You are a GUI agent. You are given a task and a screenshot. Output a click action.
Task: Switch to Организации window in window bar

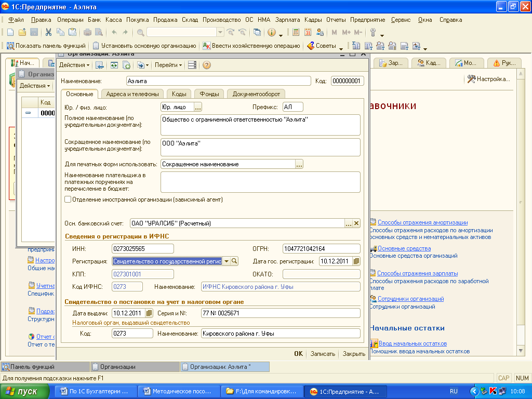pos(135,367)
